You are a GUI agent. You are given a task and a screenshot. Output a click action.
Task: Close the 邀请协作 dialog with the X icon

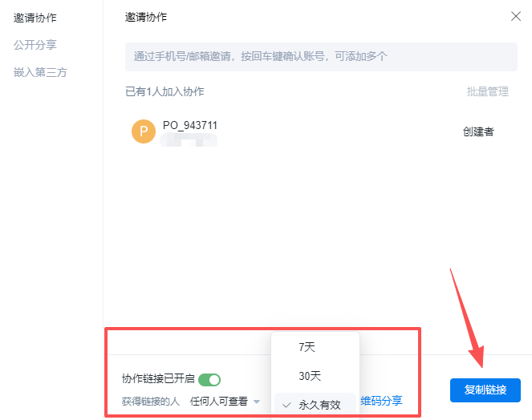[x=515, y=16]
